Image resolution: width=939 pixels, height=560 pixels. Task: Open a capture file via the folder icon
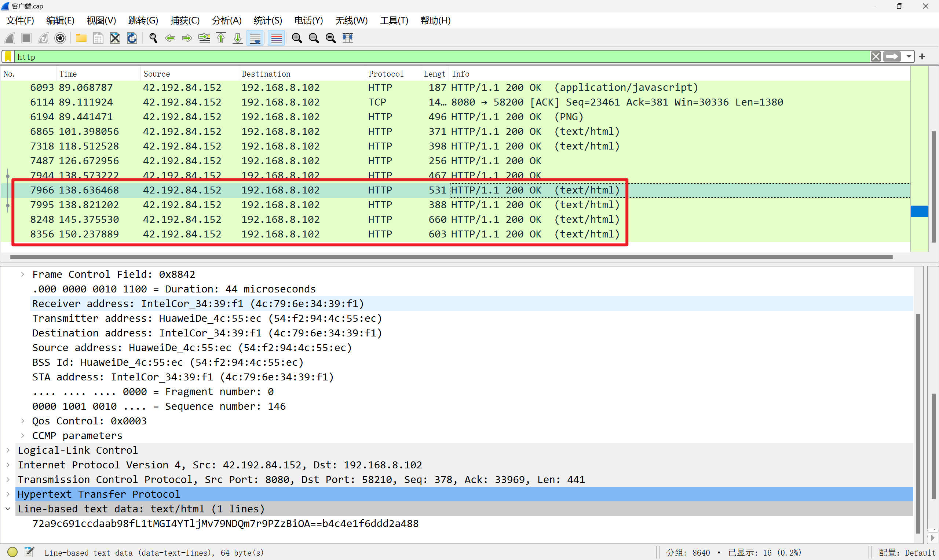pyautogui.click(x=81, y=38)
